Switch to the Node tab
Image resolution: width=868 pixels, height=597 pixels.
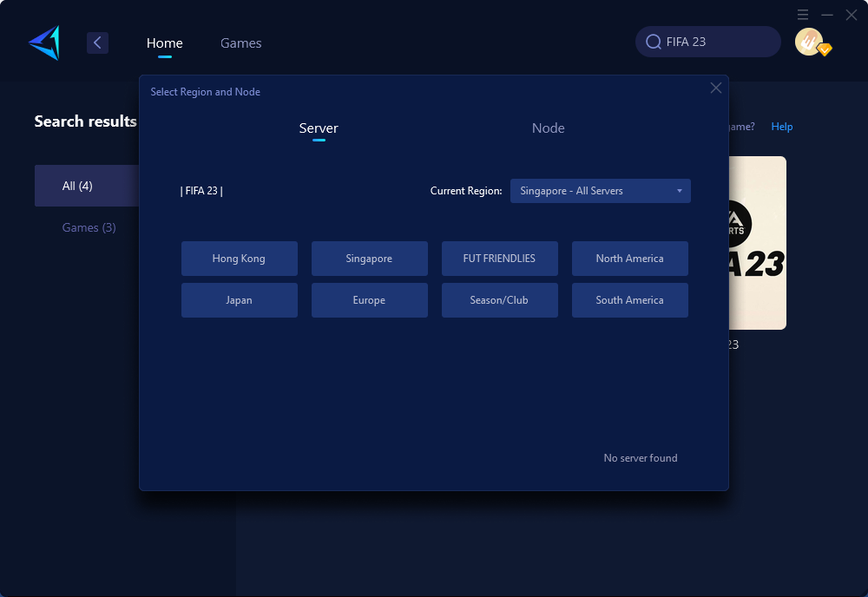point(548,128)
